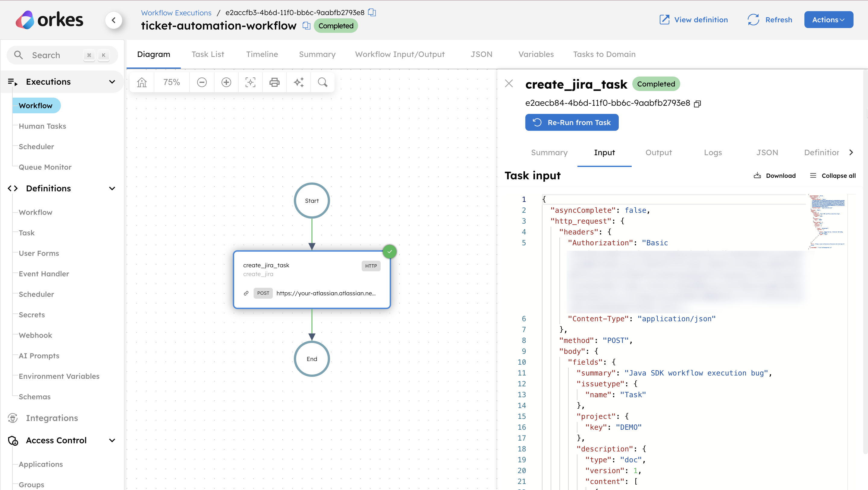Image resolution: width=868 pixels, height=490 pixels.
Task: Zoom in the diagram with plus icon
Action: [x=226, y=82]
